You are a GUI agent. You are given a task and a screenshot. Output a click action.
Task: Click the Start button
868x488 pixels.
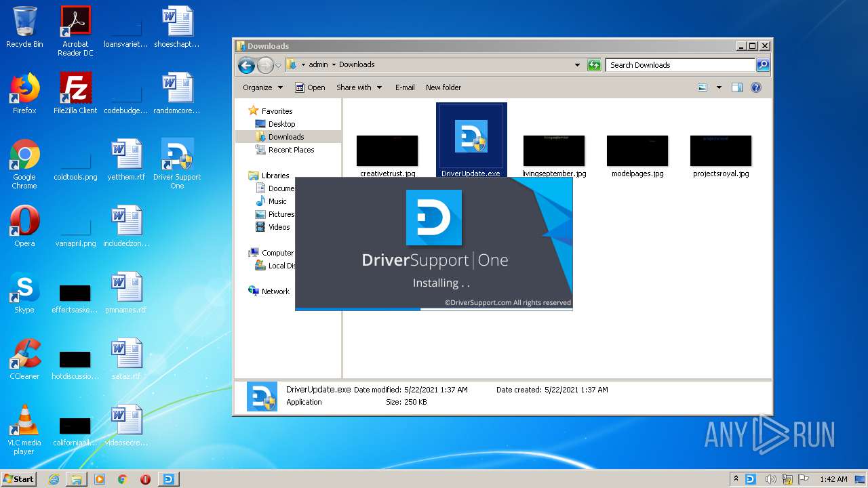(19, 479)
